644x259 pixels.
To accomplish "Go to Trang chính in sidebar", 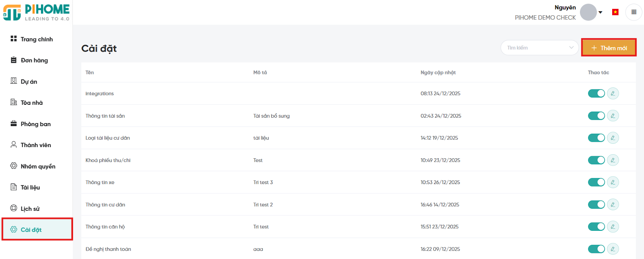I will tap(36, 39).
